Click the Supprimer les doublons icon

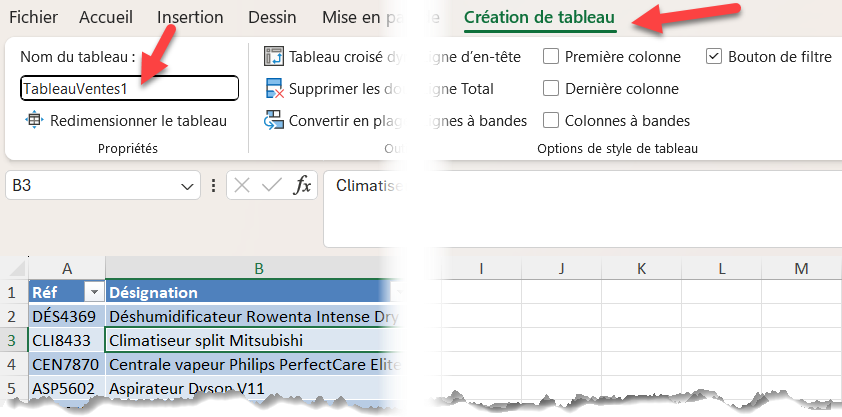click(x=273, y=89)
